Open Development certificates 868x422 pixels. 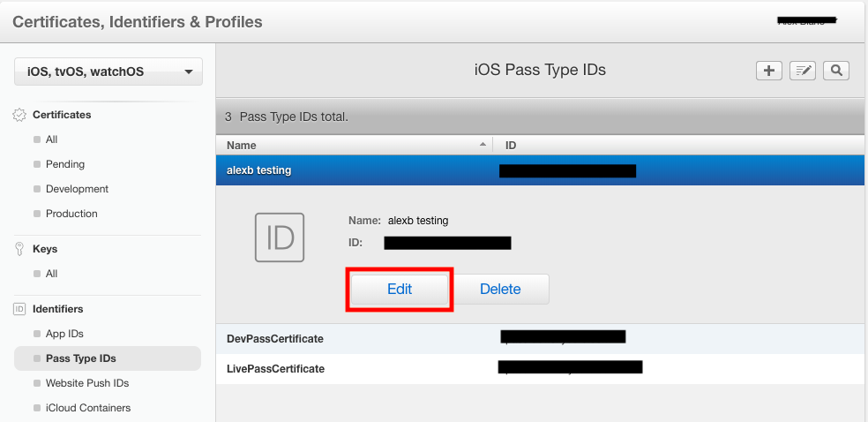(x=77, y=189)
